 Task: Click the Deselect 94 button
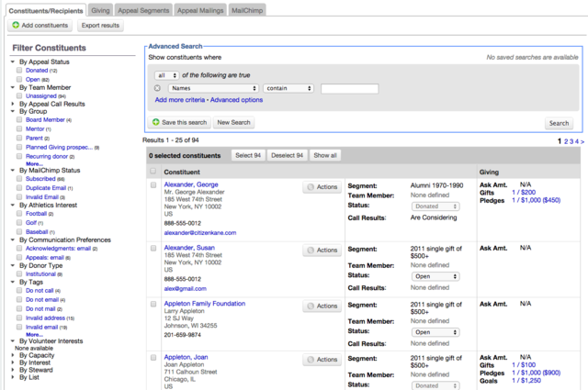point(288,155)
